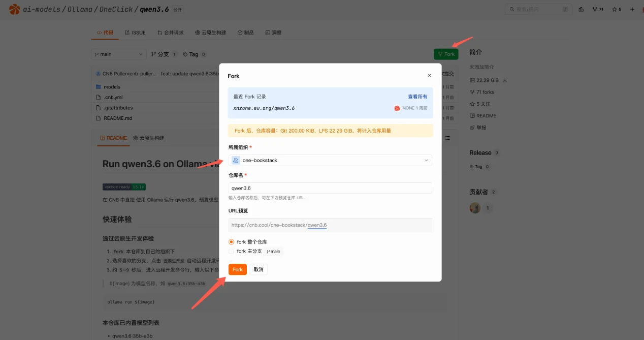
Task: Close the Fork dialog with the X
Action: (x=429, y=75)
